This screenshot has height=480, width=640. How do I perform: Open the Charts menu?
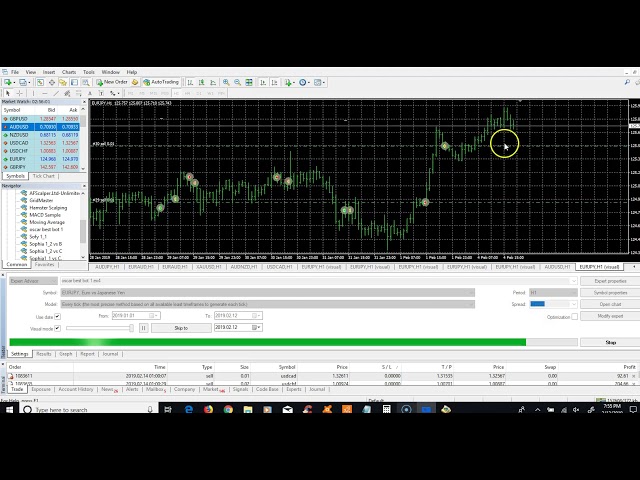point(69,72)
